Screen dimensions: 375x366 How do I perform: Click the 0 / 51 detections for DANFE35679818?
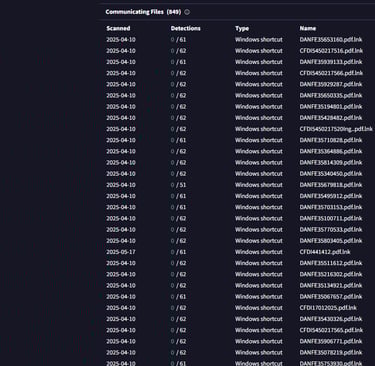pyautogui.click(x=178, y=185)
